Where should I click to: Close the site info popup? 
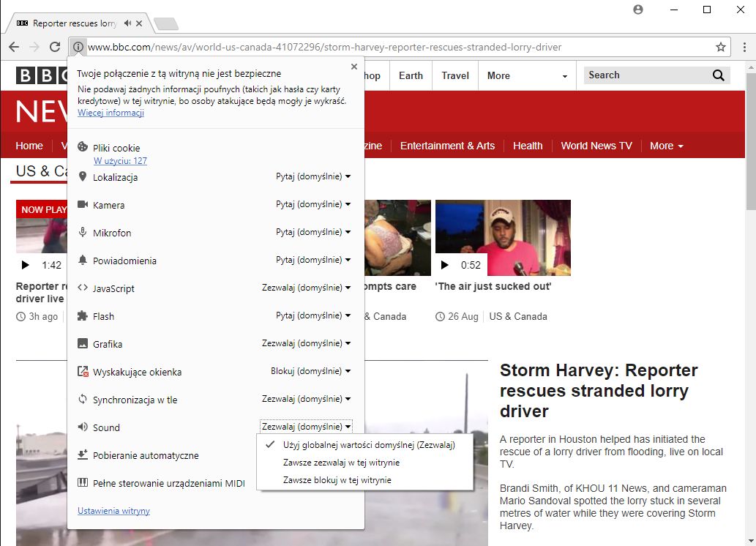pos(354,67)
